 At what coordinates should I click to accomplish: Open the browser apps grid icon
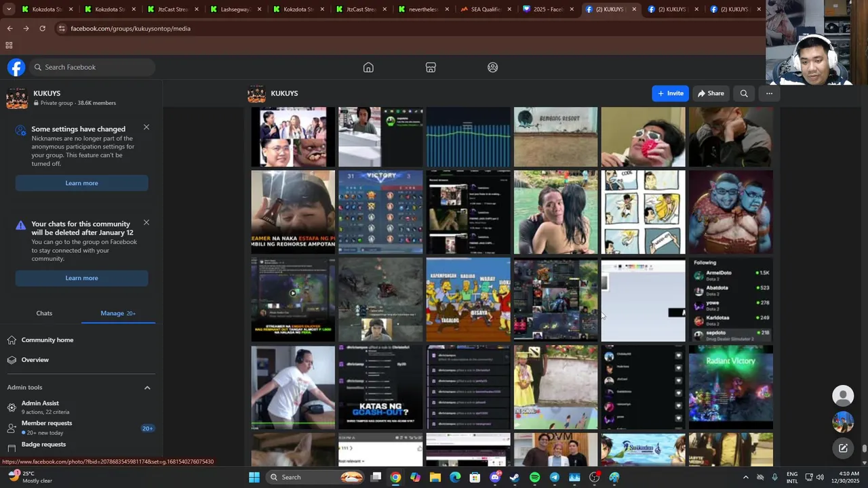(x=9, y=45)
